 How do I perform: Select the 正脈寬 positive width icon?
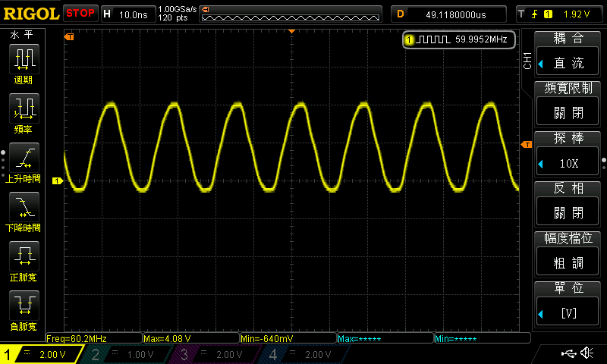[x=24, y=261]
